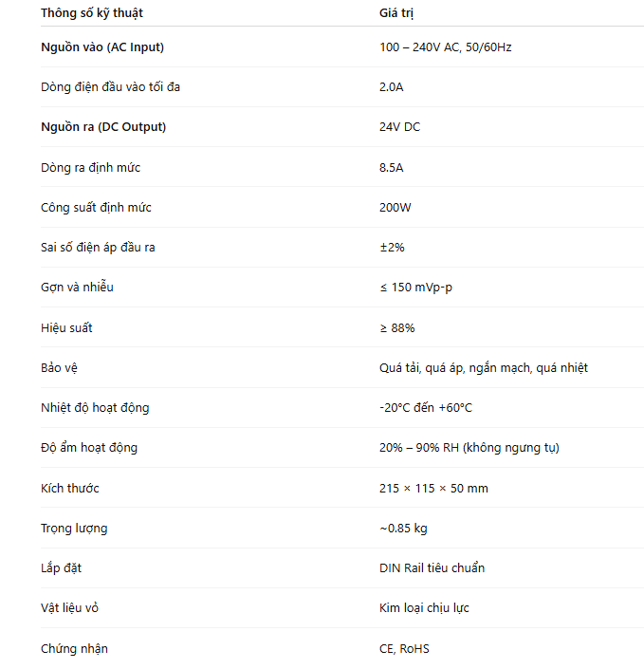
Task: Select the "Dòng điện đầu vào tối đa" label
Action: 110,87
